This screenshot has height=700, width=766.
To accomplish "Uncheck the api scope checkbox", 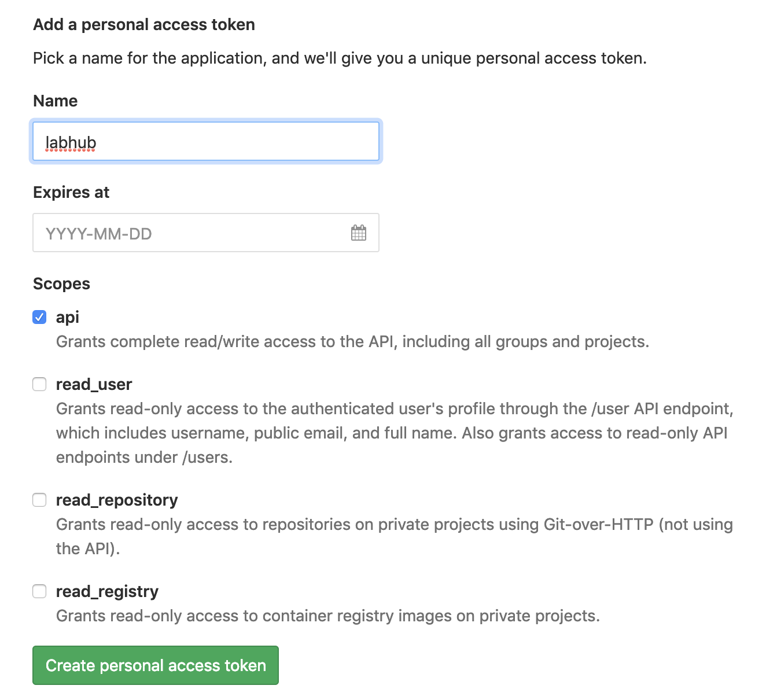I will point(39,317).
